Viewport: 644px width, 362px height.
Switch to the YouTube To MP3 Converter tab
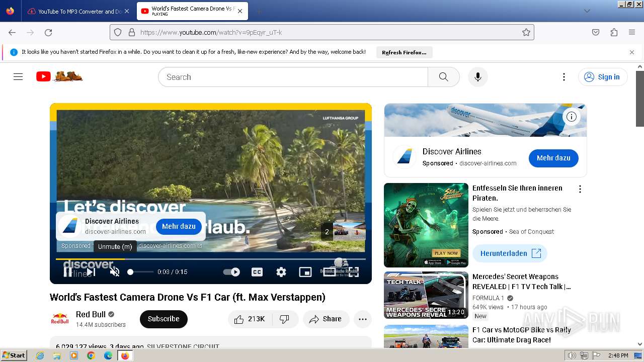click(x=78, y=11)
